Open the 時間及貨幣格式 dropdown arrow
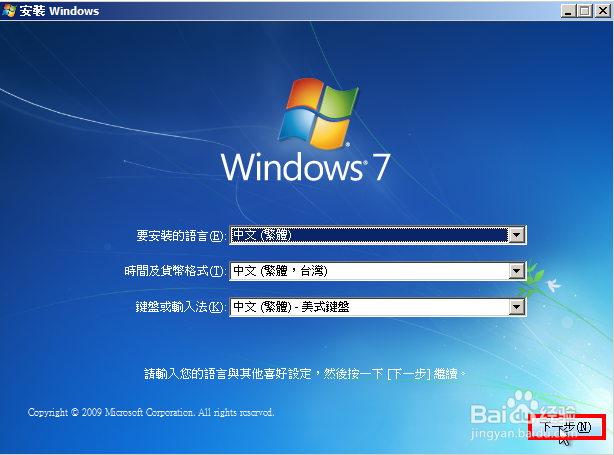The image size is (614, 455). pos(516,271)
